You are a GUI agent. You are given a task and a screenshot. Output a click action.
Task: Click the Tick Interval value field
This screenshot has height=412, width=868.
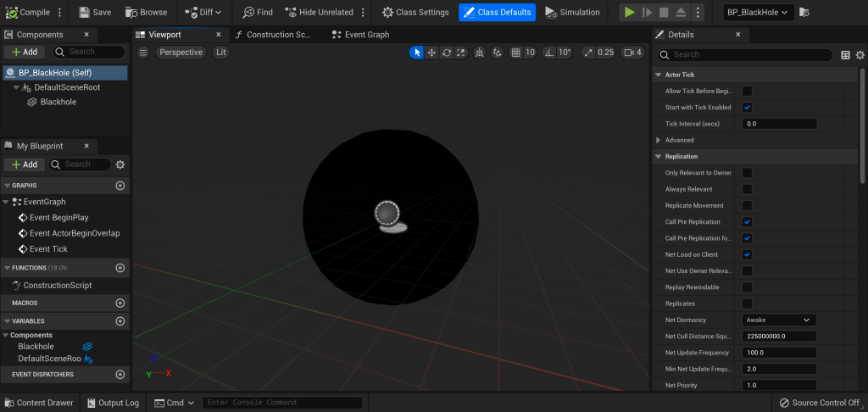click(x=778, y=124)
